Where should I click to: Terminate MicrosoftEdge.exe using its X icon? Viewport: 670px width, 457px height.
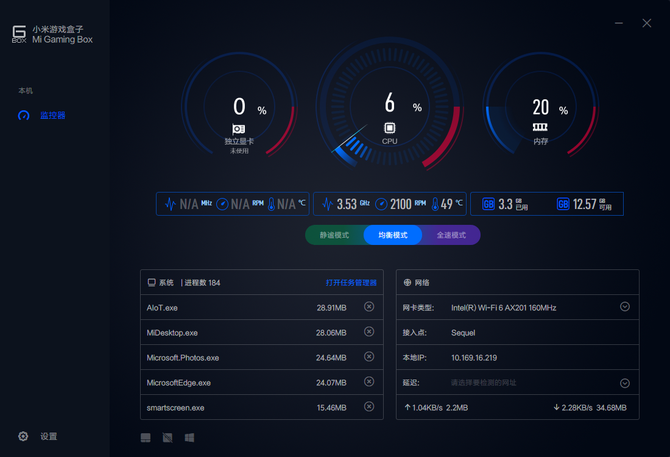pos(369,382)
